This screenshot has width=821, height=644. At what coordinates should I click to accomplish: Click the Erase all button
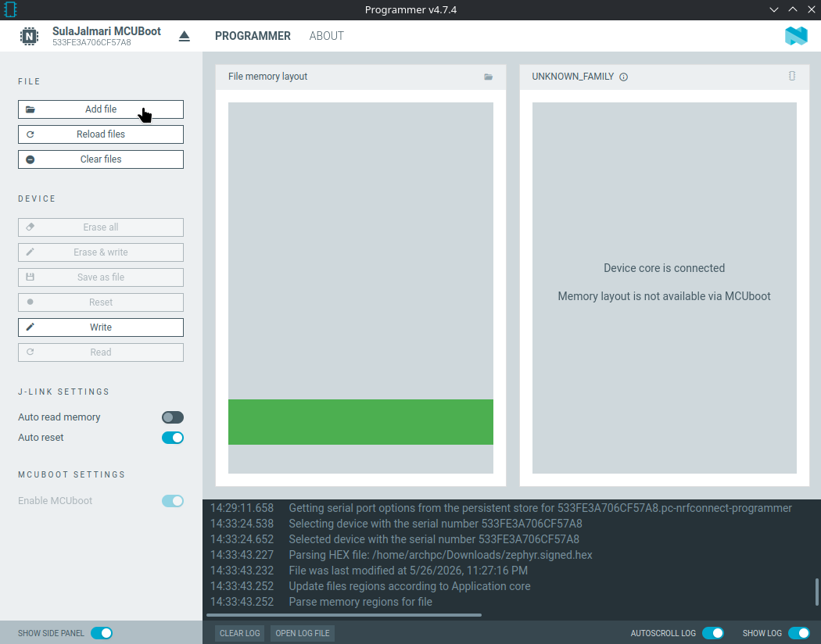click(x=101, y=227)
